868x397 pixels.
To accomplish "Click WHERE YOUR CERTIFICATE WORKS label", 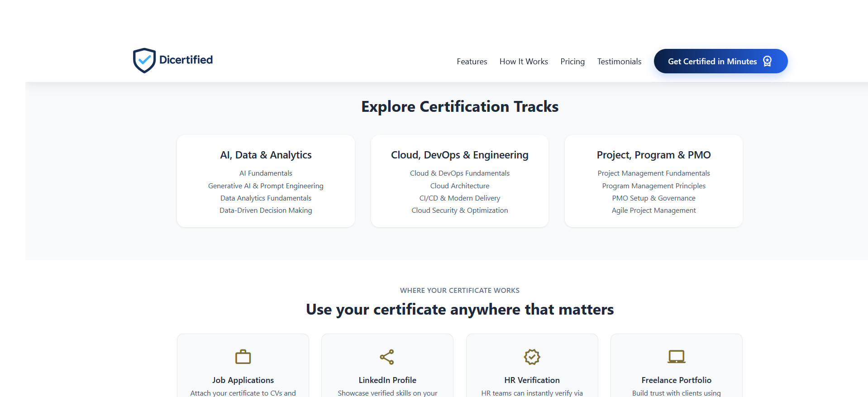I will point(459,291).
